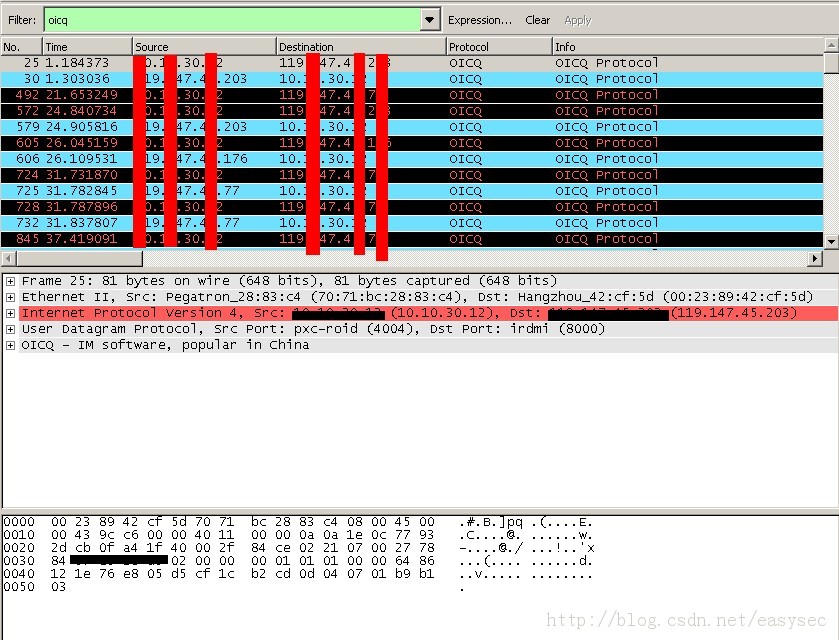The image size is (839, 640).
Task: Click hex dump offset row 0020
Action: pyautogui.click(x=19, y=547)
